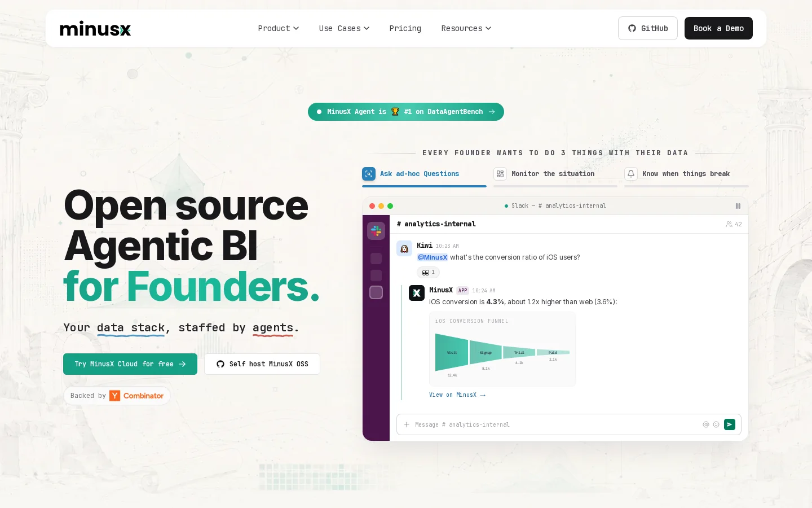Click the first dim sidebar square
Screen dimensions: 812x508
click(376, 259)
